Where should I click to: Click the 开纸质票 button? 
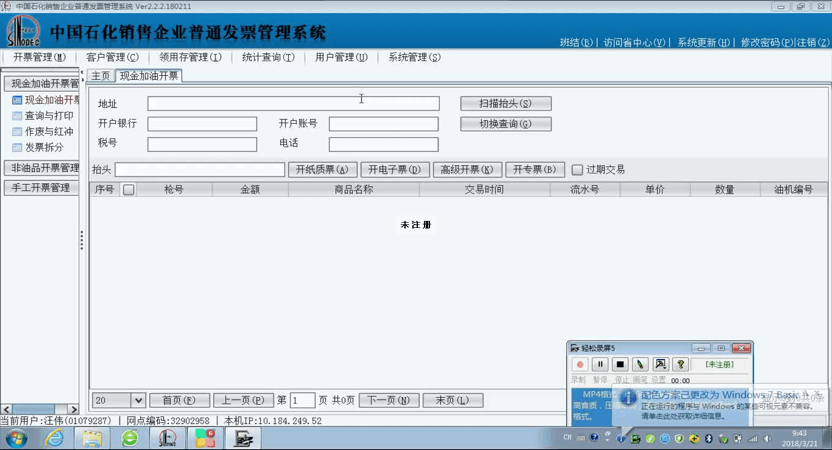pyautogui.click(x=323, y=169)
